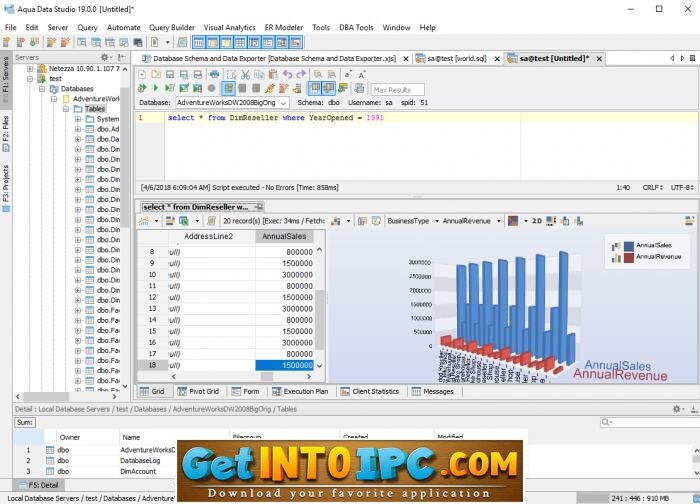Screen dimensions: 700x504
Task: Expand the Netezza 10.90.1.107 server node
Action: [x=30, y=69]
